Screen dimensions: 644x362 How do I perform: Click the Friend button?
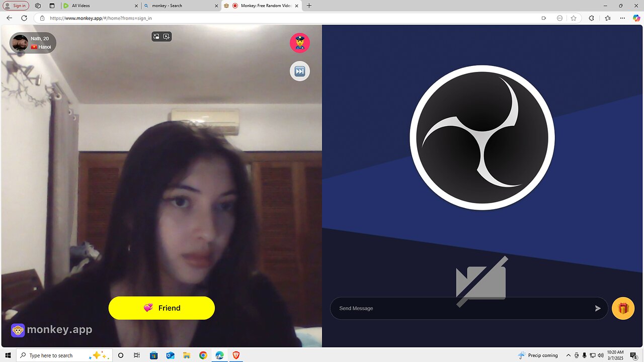[x=162, y=308]
